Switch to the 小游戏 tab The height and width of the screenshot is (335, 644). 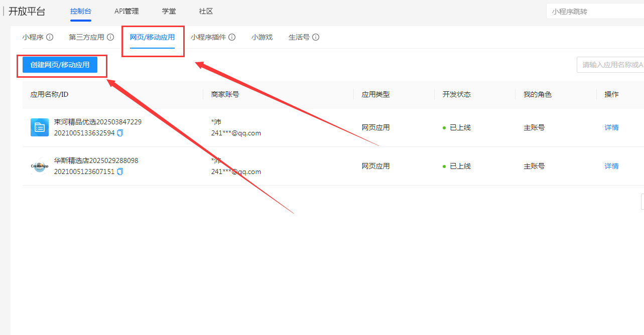coord(262,37)
